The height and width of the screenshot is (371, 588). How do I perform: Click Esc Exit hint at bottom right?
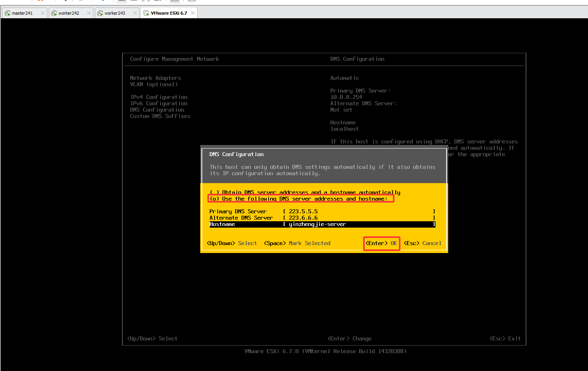(x=505, y=338)
